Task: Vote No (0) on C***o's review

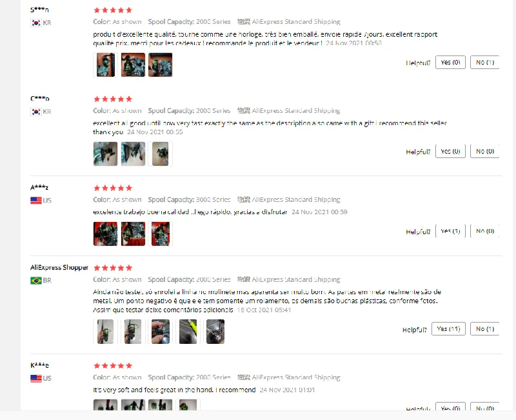Action: click(485, 151)
